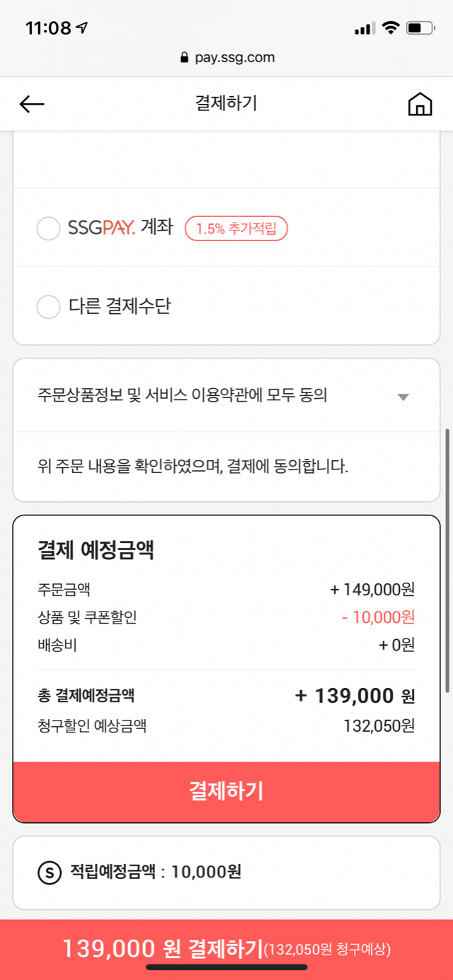Image resolution: width=453 pixels, height=980 pixels.
Task: Tap the cellular signal bars icon
Action: click(364, 29)
